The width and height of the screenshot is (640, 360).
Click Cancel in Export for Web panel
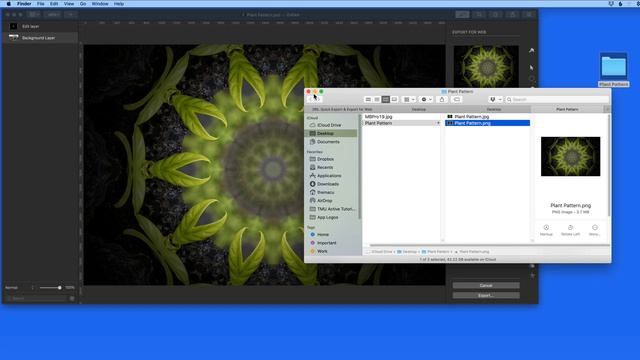(486, 285)
